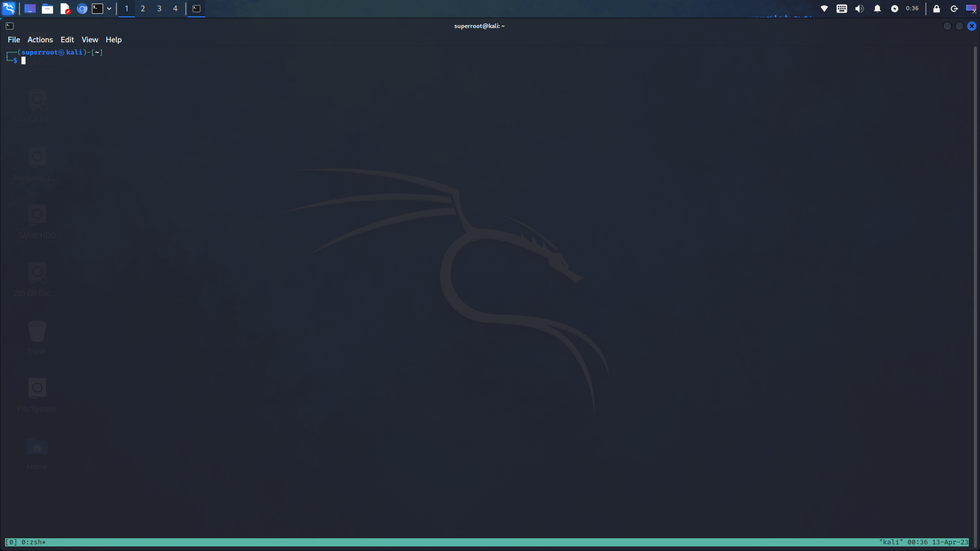Open the View menu dropdown
This screenshot has width=980, height=551.
(x=89, y=40)
